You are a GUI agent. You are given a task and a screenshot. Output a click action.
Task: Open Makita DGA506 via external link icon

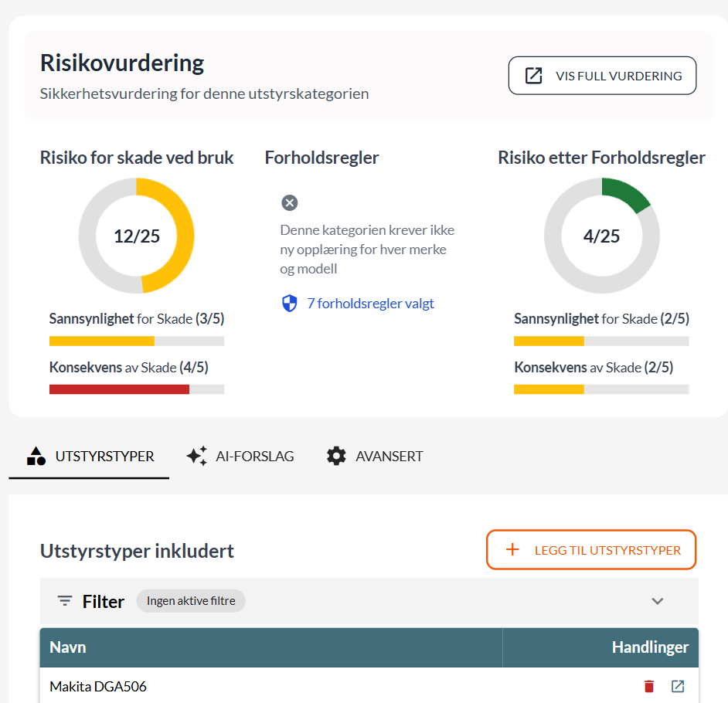678,686
